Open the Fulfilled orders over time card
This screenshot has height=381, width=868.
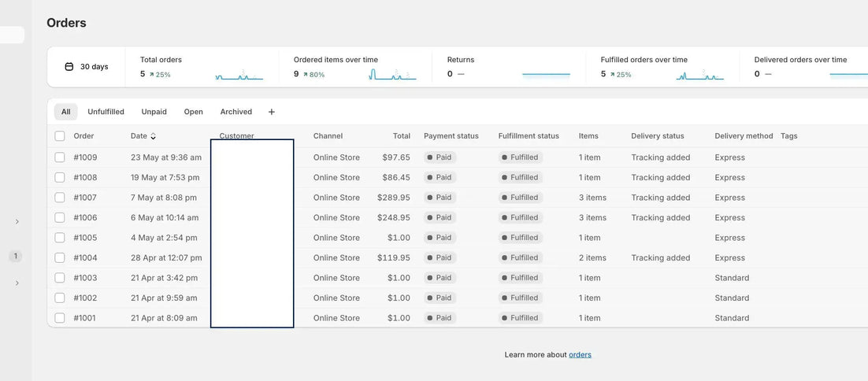(x=662, y=67)
